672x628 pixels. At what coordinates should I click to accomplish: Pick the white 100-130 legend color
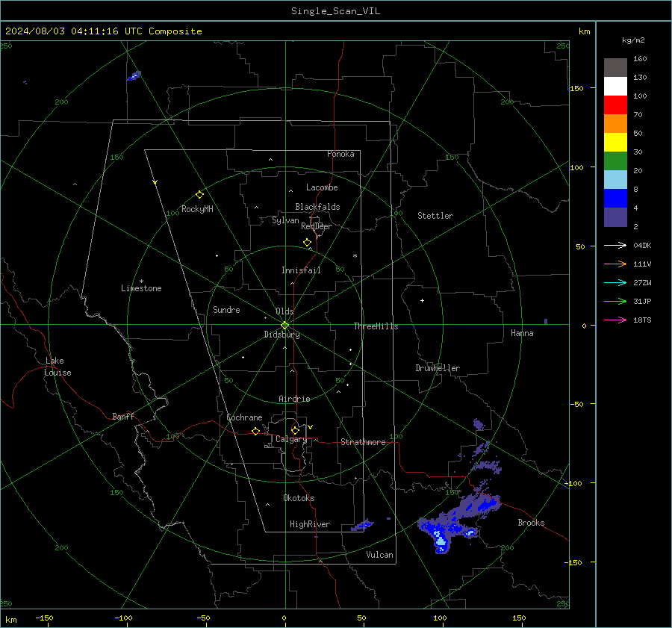[615, 87]
